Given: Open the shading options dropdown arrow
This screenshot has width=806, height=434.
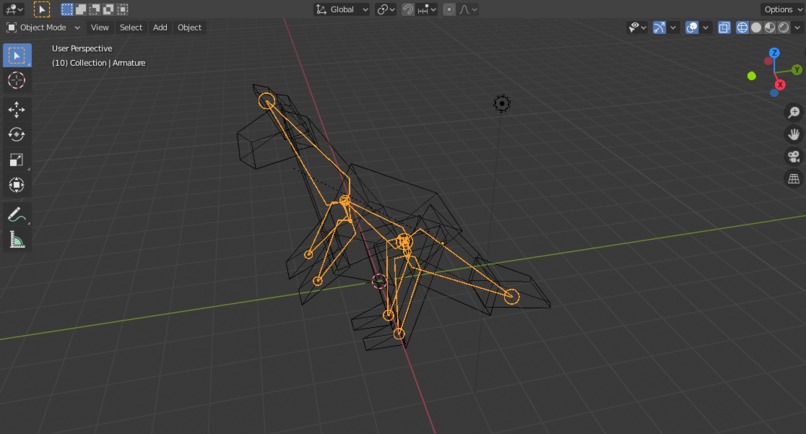Looking at the screenshot, I should click(x=797, y=27).
